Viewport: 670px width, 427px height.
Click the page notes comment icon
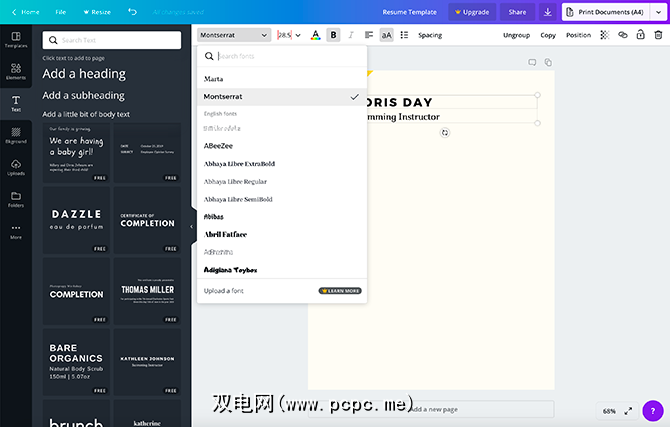coord(532,62)
